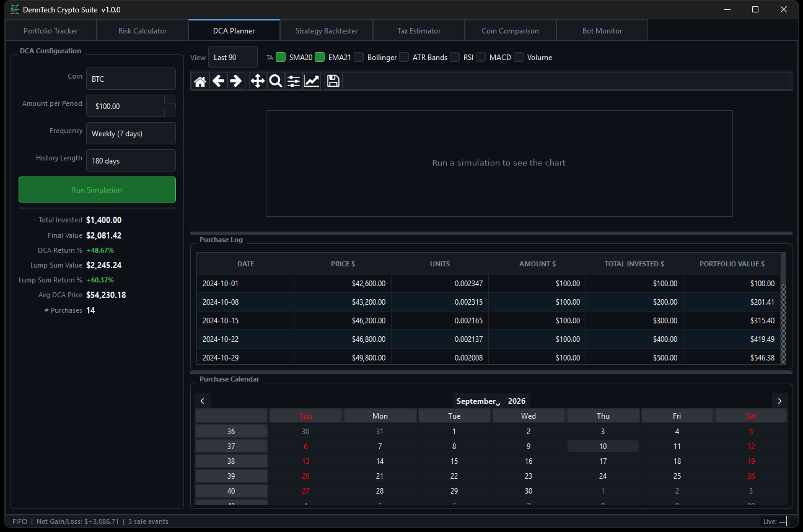Click the Run Simulation button

97,190
